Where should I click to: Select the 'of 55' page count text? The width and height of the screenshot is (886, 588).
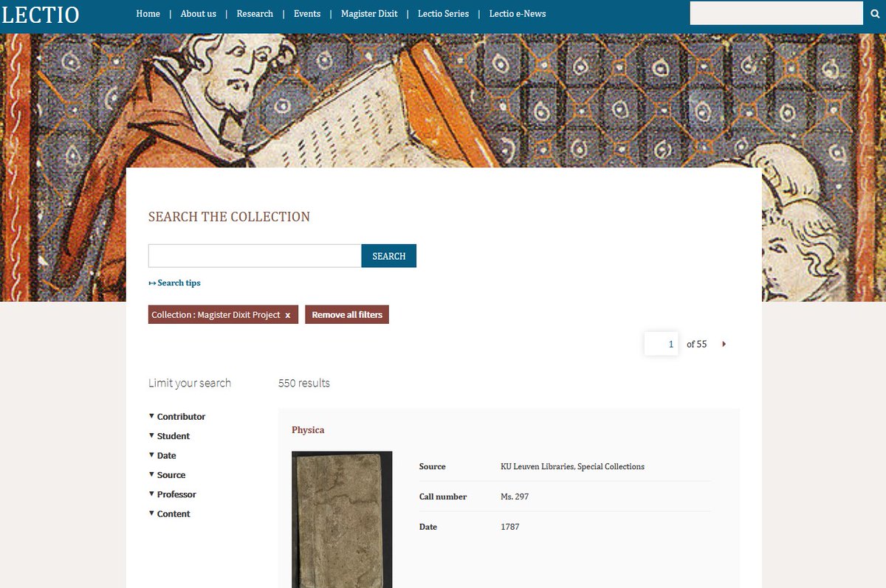click(696, 344)
